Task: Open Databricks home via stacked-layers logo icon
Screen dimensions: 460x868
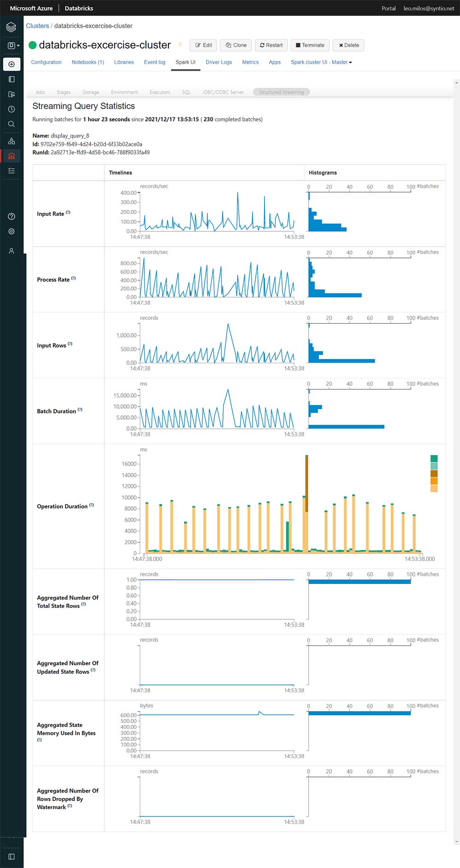Action: (x=11, y=27)
